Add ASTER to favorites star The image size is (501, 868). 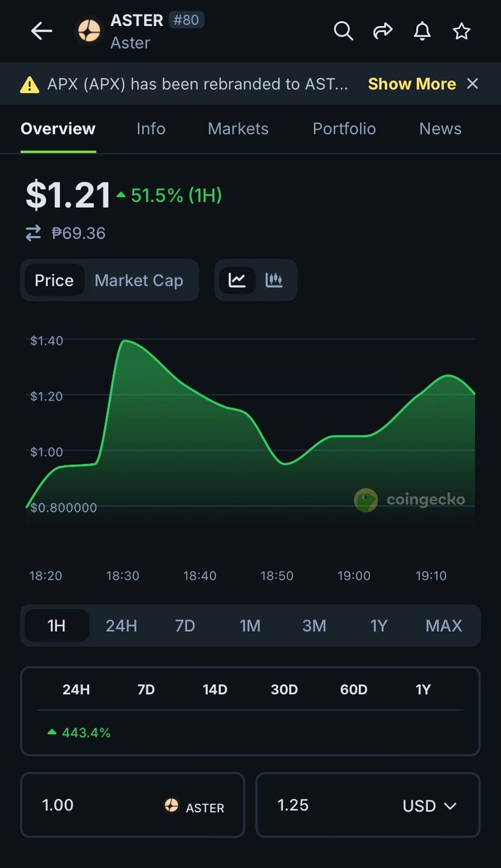(461, 31)
